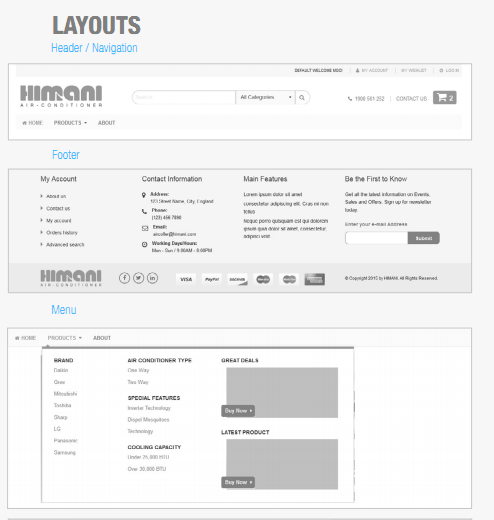494x520 pixels.
Task: Open the Twitter icon in footer
Action: [x=138, y=278]
